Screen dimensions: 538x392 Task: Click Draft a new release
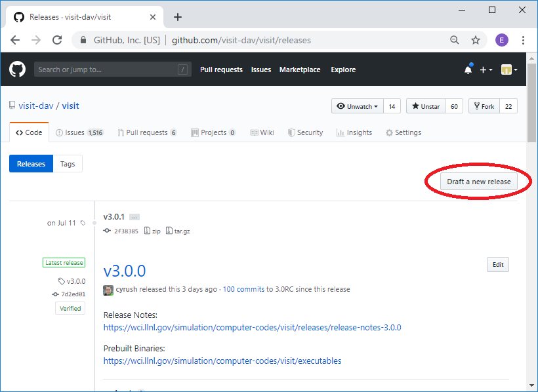479,182
